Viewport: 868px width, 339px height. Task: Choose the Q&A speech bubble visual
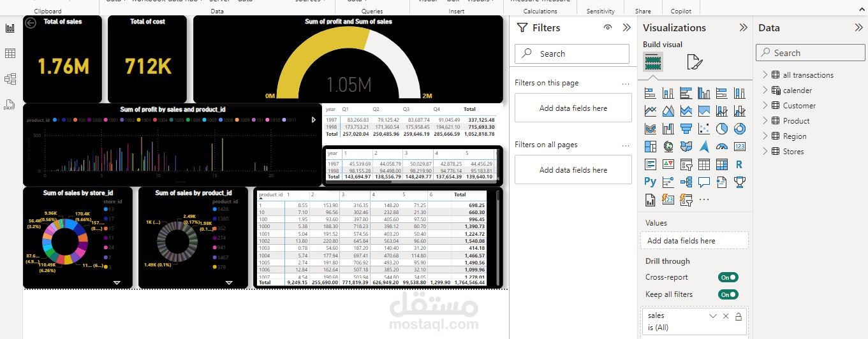704,182
